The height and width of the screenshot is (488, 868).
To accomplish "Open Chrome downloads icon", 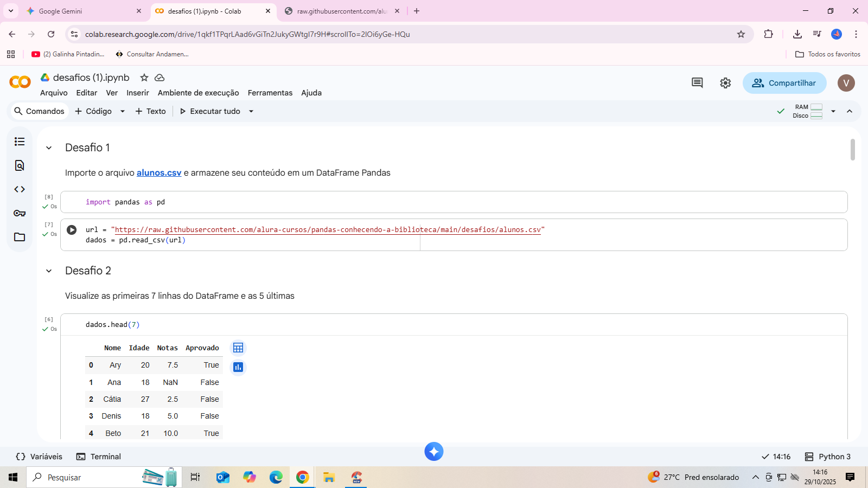I will click(x=797, y=34).
